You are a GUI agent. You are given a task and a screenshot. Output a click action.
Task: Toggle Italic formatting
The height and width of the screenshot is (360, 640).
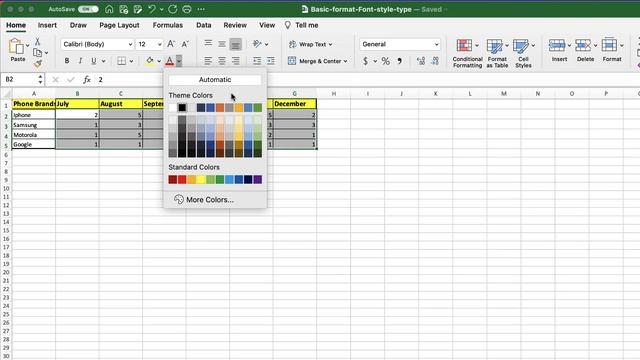tap(80, 61)
